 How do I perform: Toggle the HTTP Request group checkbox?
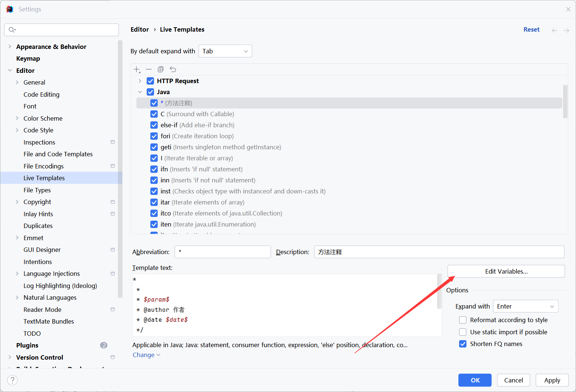click(150, 81)
